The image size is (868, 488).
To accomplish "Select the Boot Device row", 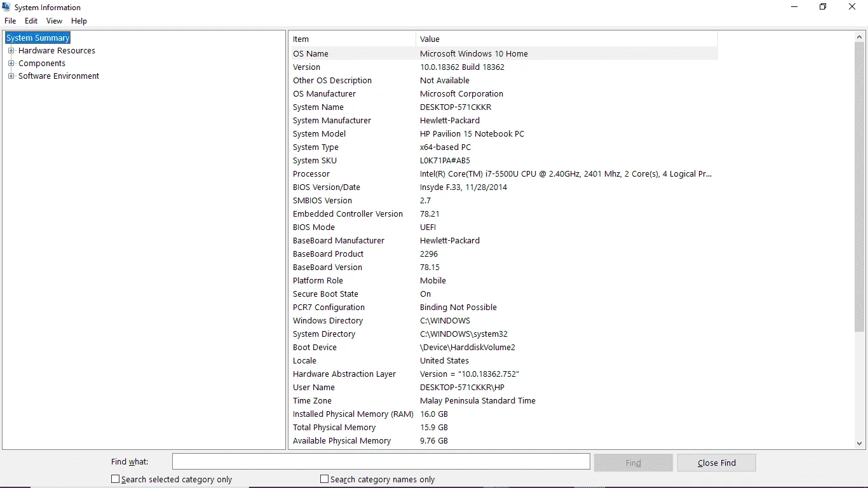I will point(505,348).
